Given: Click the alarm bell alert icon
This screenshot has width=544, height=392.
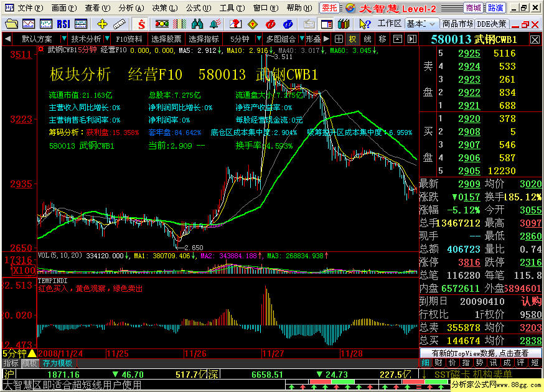Looking at the screenshot, I should coord(215,24).
